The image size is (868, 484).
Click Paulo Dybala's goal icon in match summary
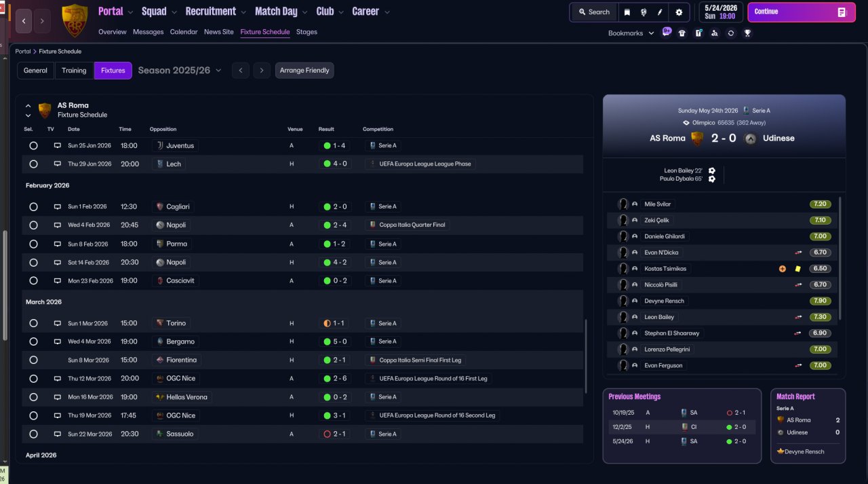(712, 179)
